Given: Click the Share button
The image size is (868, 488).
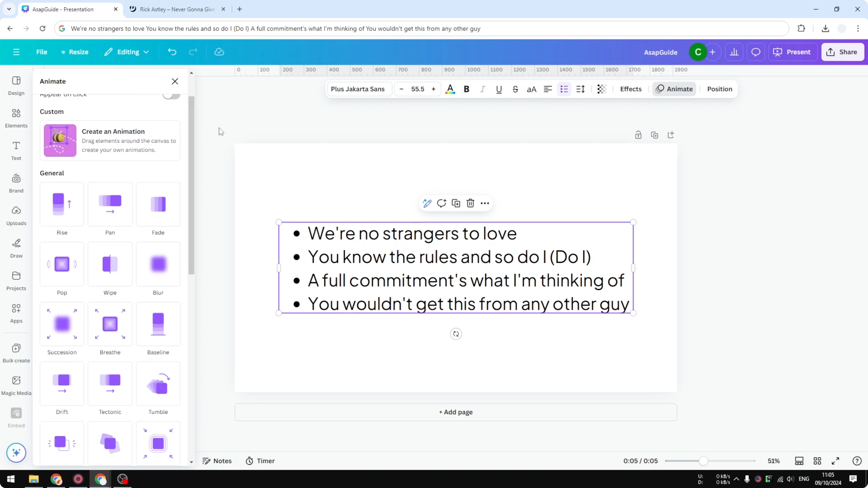Looking at the screenshot, I should (842, 52).
